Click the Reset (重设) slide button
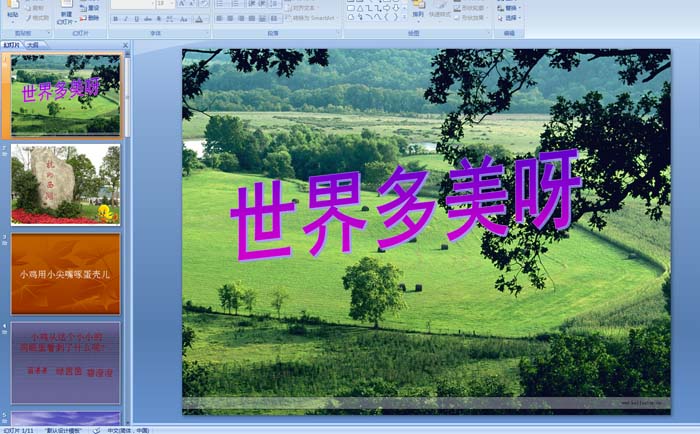The image size is (700, 434). point(89,8)
